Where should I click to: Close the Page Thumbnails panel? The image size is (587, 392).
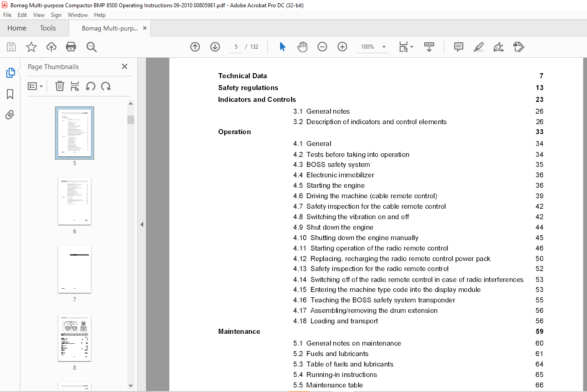125,66
